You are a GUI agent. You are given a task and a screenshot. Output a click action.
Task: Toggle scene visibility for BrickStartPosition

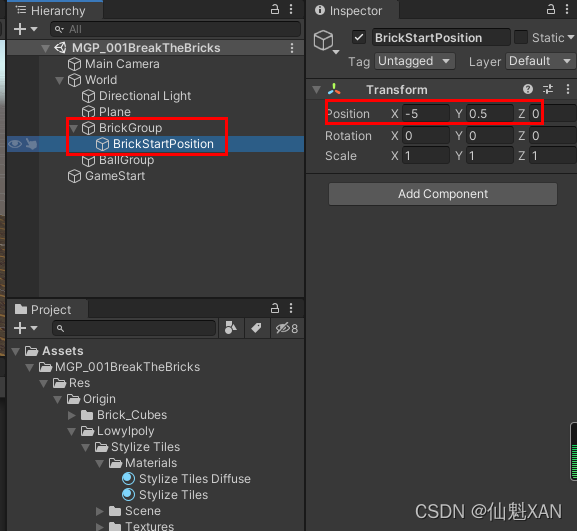point(15,144)
